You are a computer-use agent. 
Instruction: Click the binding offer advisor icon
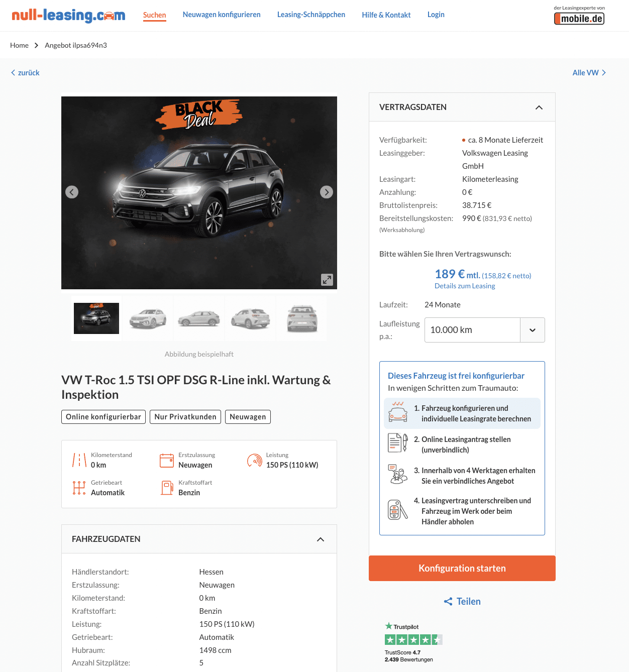[398, 474]
